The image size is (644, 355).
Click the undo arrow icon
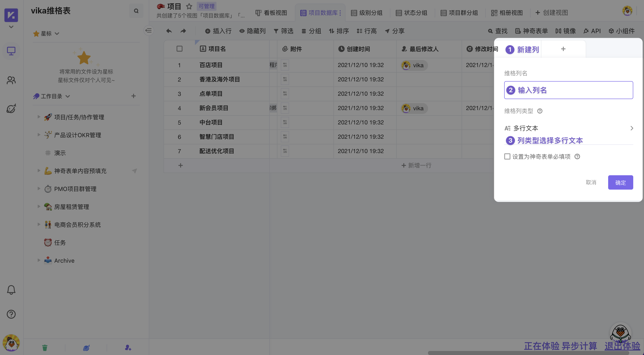pyautogui.click(x=169, y=31)
